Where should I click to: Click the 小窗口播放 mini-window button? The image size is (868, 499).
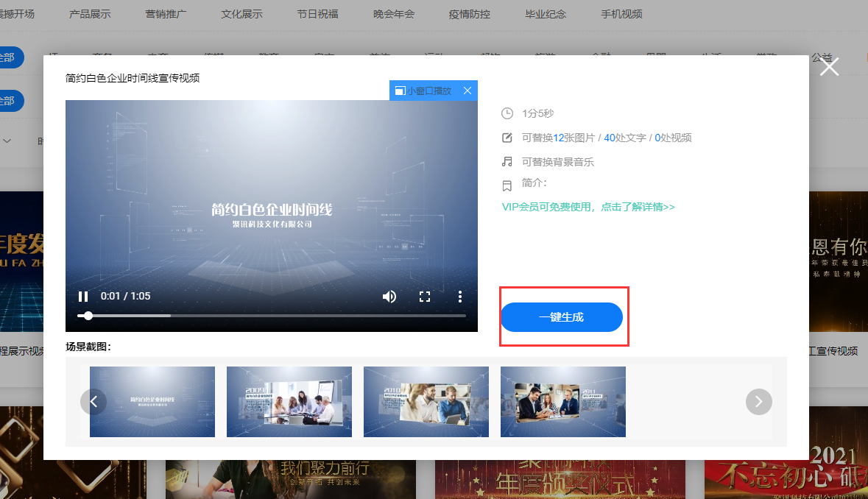(x=423, y=91)
